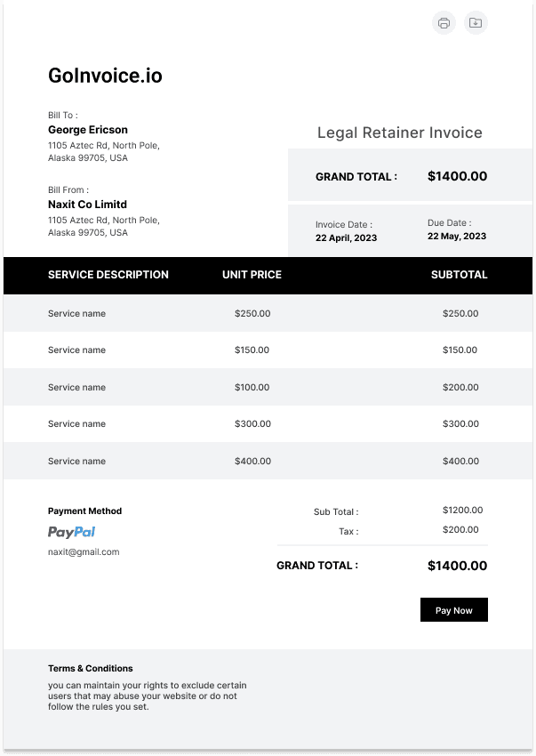
Task: Click the due date 22 May, 2023
Action: 457,237
